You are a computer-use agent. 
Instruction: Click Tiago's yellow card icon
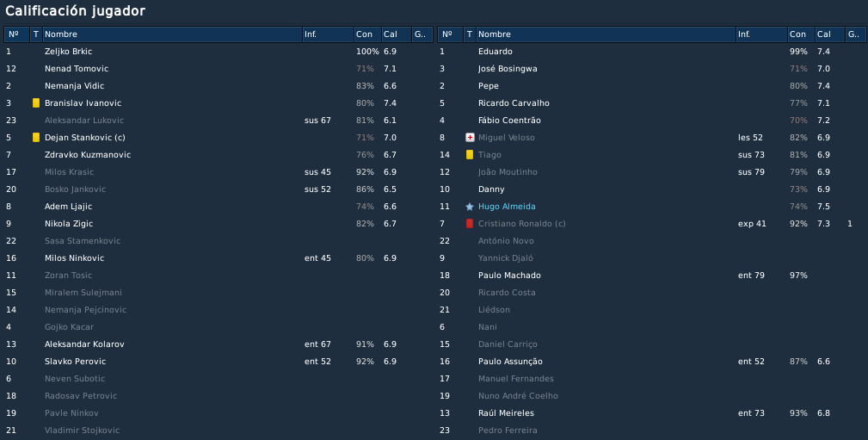click(470, 155)
